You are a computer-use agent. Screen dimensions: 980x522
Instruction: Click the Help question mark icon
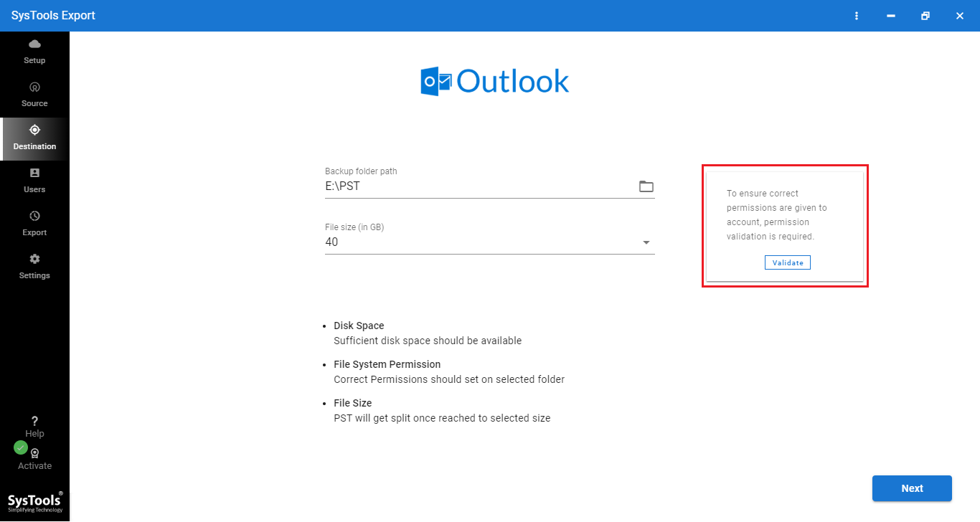pyautogui.click(x=34, y=422)
